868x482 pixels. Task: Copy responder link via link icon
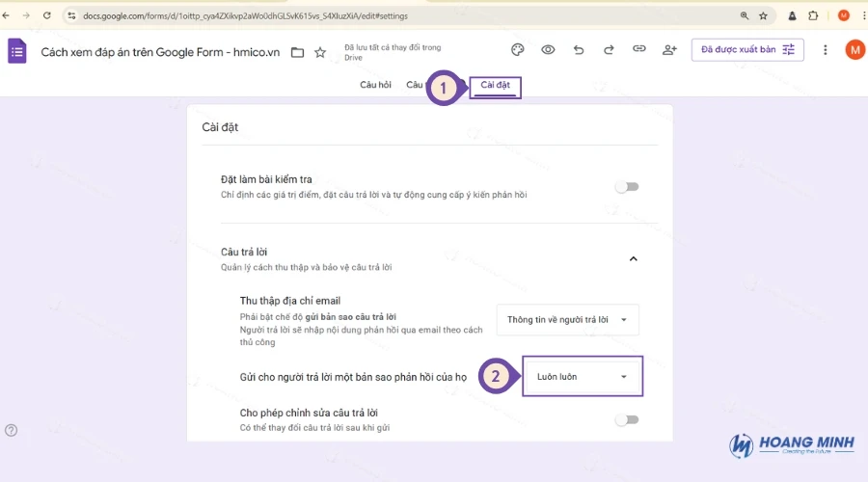[639, 49]
